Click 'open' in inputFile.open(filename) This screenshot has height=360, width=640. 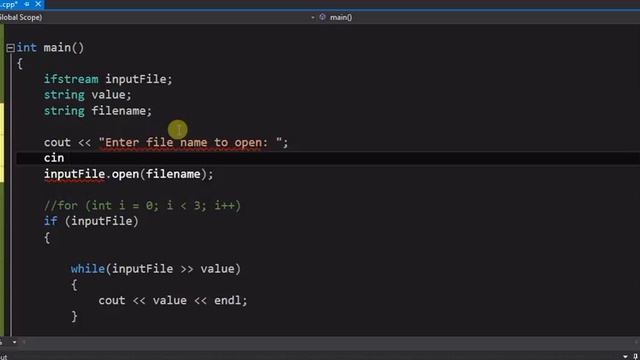125,175
